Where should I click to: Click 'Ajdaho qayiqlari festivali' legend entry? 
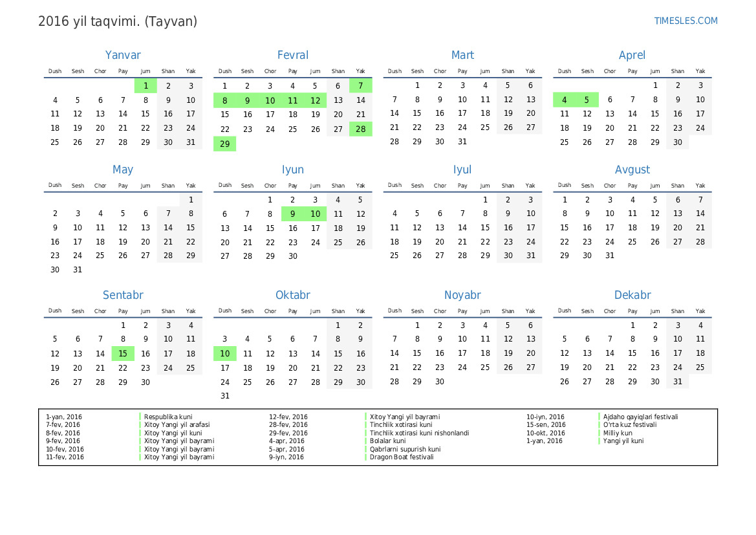point(640,417)
